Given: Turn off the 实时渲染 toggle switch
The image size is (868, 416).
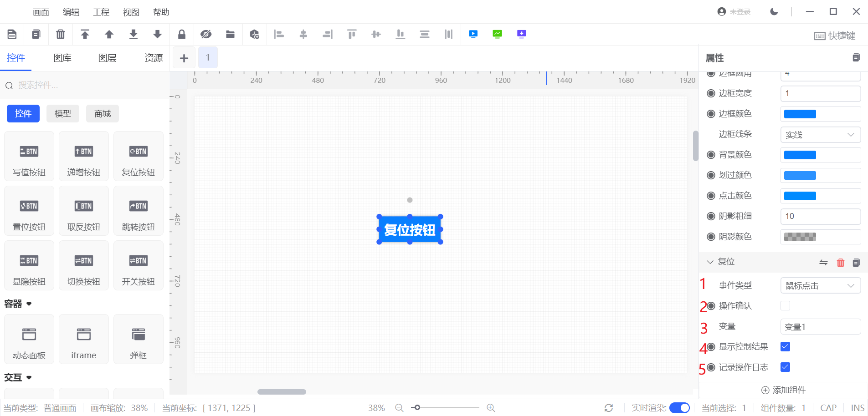Looking at the screenshot, I should tap(679, 408).
